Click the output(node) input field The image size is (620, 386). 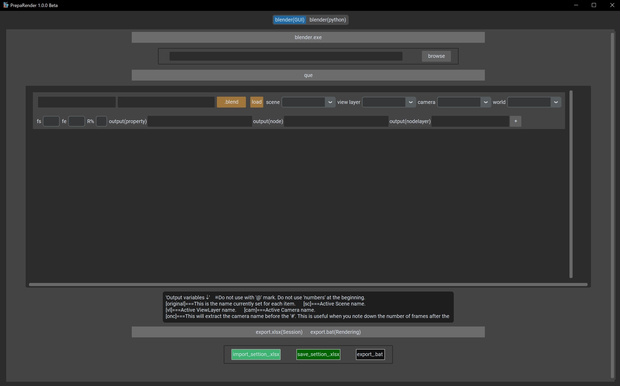[336, 121]
